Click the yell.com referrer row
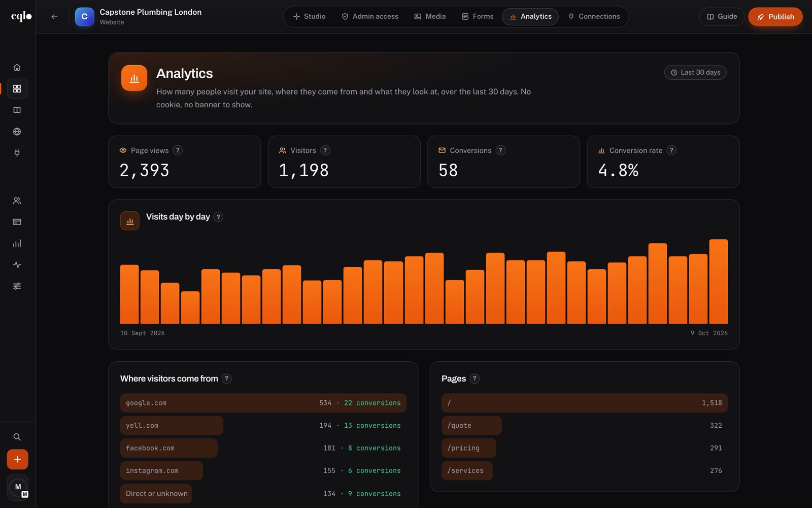 click(263, 426)
